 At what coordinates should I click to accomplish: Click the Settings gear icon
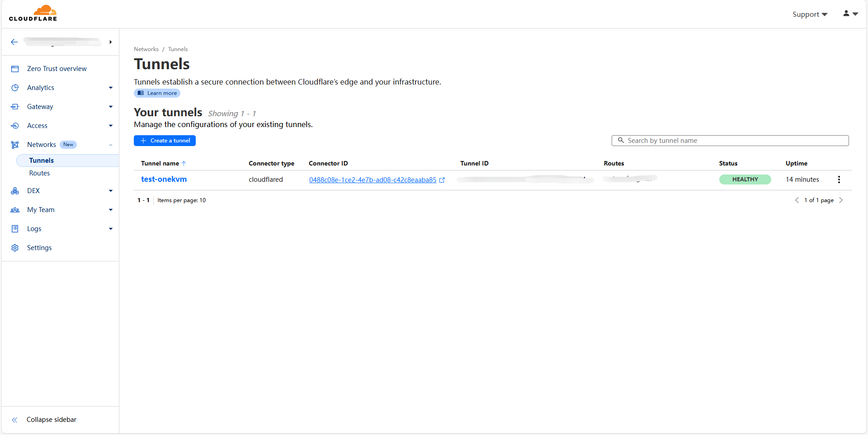[15, 248]
